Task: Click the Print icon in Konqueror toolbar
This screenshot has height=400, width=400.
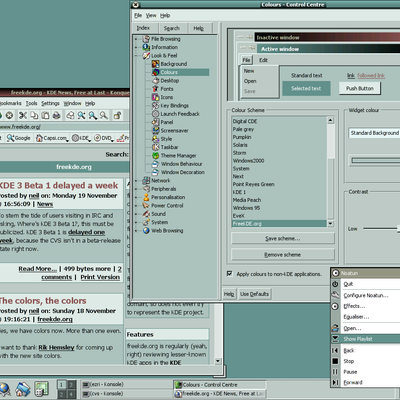Action: click(57, 115)
